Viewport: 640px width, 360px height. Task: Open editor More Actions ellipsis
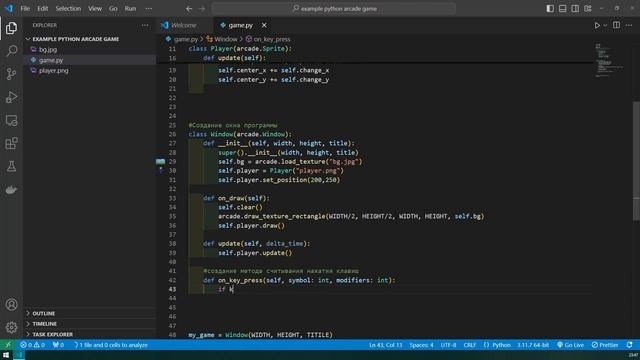pyautogui.click(x=629, y=25)
